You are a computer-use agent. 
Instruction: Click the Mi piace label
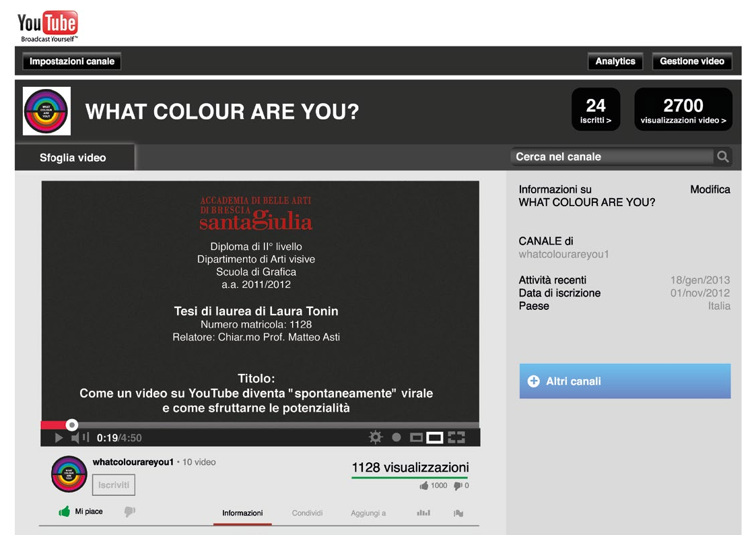click(89, 511)
